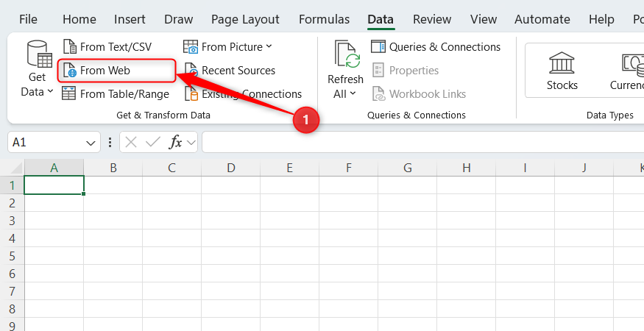The height and width of the screenshot is (331, 644).
Task: Select the Data tab
Action: pyautogui.click(x=381, y=19)
